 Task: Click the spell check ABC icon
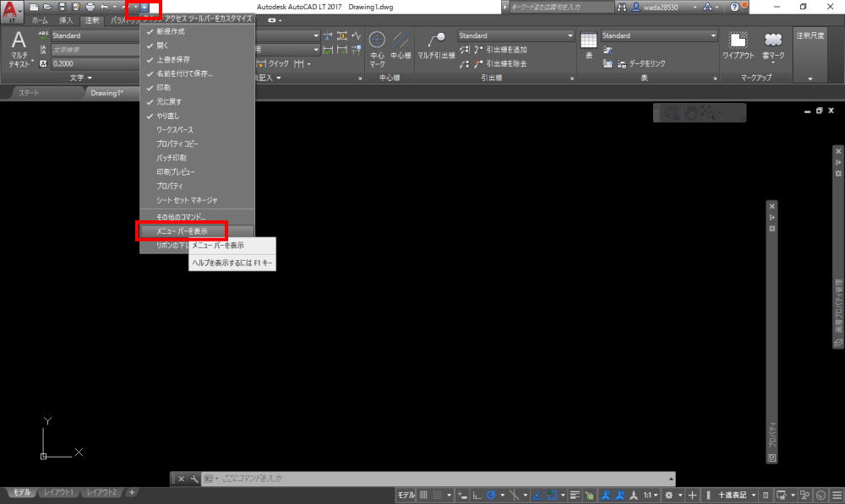pos(43,35)
